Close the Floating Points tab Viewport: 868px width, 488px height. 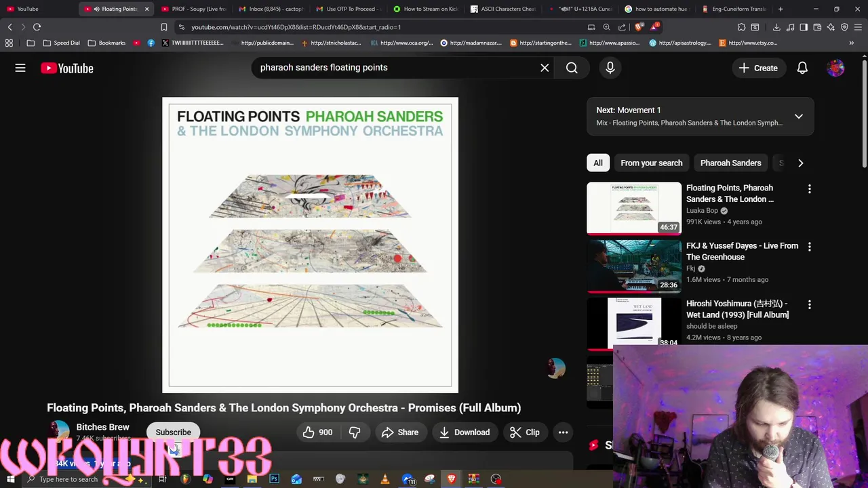point(146,9)
